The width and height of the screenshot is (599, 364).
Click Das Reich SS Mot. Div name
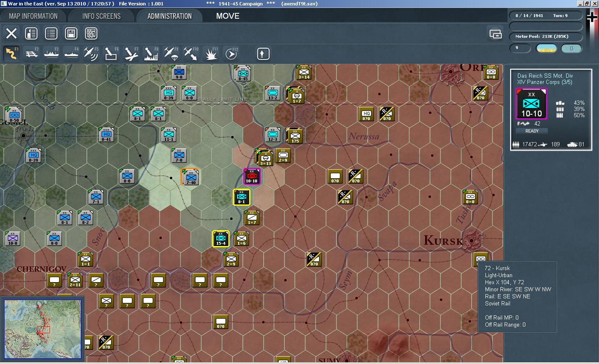click(x=545, y=76)
